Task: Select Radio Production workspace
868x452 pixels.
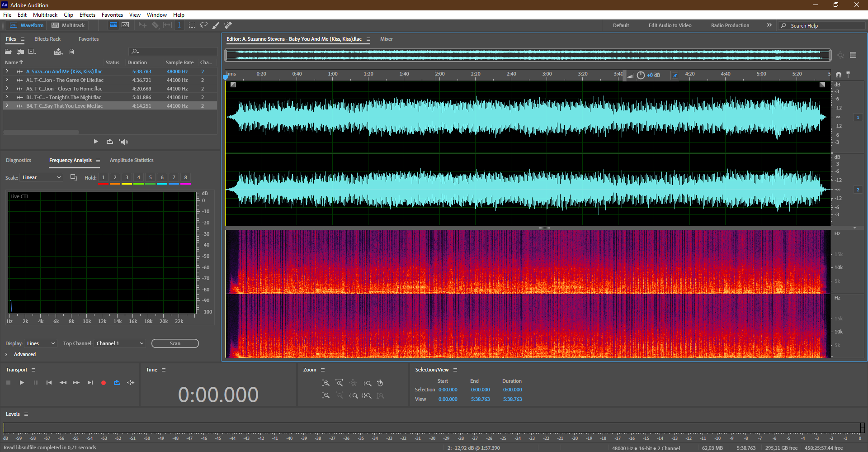Action: coord(730,25)
